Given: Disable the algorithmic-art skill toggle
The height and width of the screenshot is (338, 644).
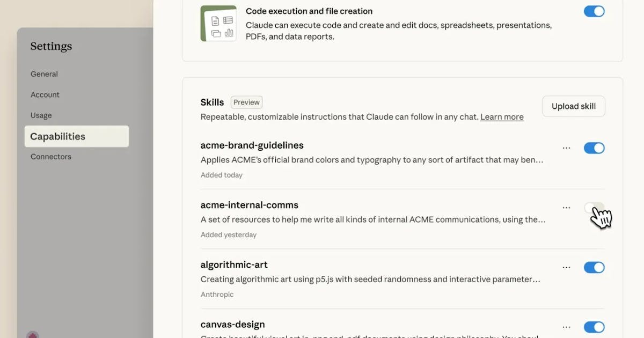Looking at the screenshot, I should [x=594, y=267].
